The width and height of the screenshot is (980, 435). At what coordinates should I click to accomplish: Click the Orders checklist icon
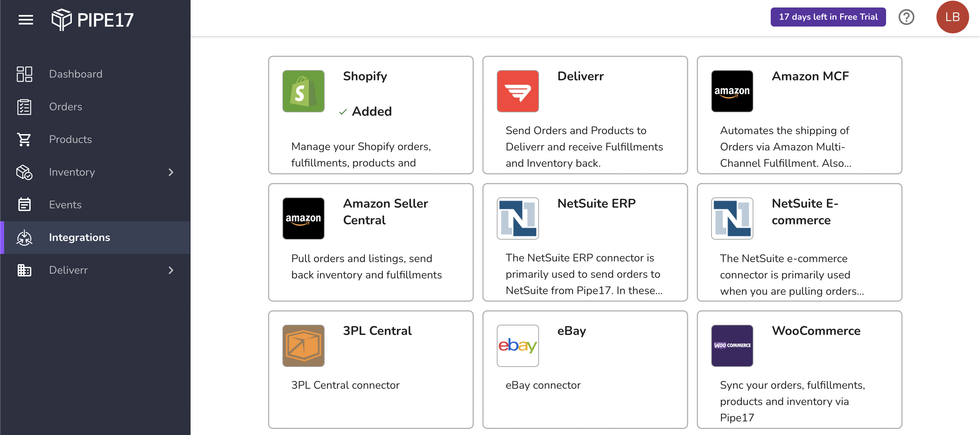pos(24,107)
